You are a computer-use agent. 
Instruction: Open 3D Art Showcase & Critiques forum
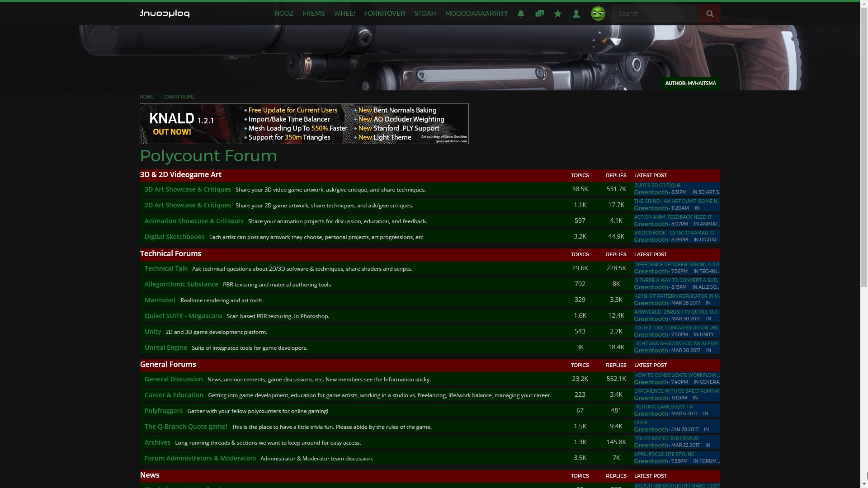(188, 189)
